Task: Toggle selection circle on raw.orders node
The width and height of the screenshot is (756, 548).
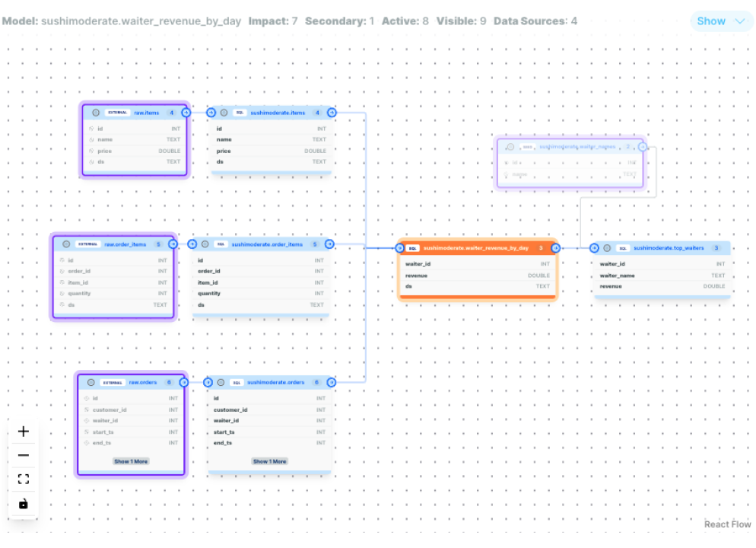Action: [x=91, y=382]
